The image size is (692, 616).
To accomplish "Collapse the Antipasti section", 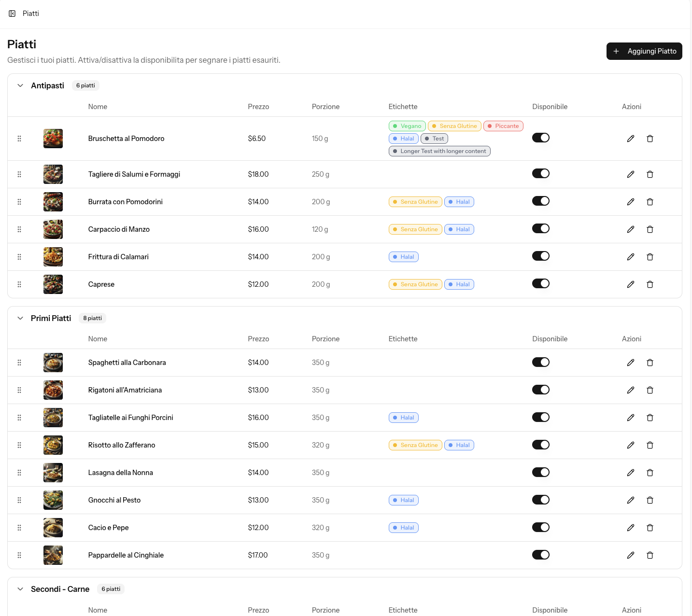I will 20,85.
